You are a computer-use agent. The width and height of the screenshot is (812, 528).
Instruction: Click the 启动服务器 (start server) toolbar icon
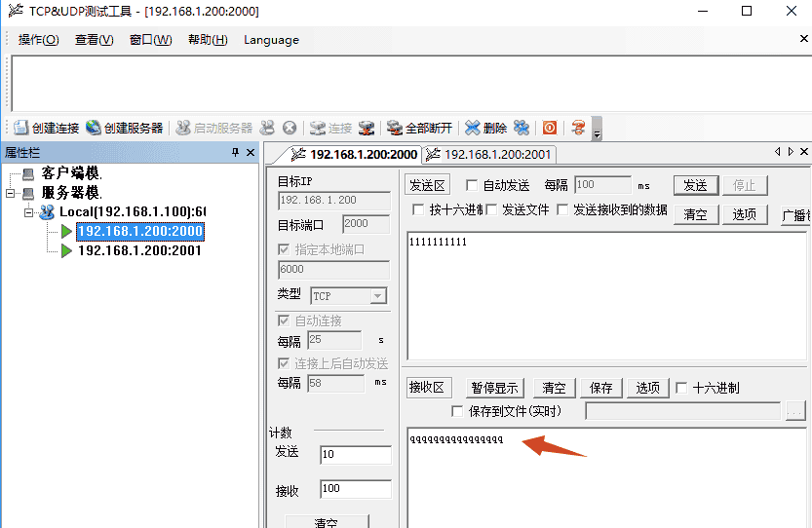[x=183, y=128]
